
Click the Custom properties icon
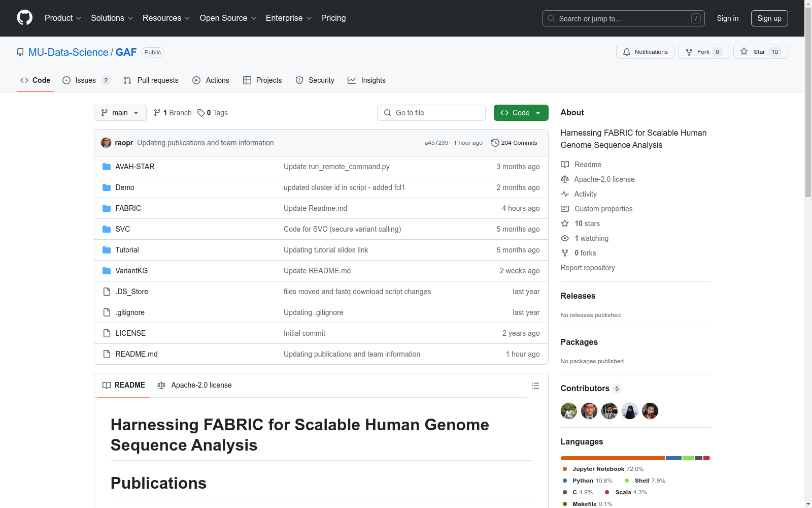coord(565,209)
